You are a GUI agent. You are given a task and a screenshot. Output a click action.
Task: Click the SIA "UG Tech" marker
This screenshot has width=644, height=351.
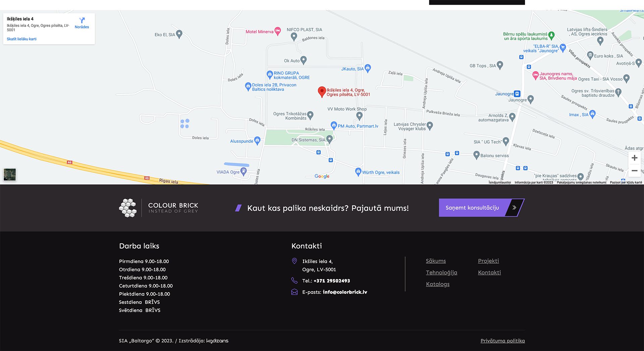tap(506, 141)
